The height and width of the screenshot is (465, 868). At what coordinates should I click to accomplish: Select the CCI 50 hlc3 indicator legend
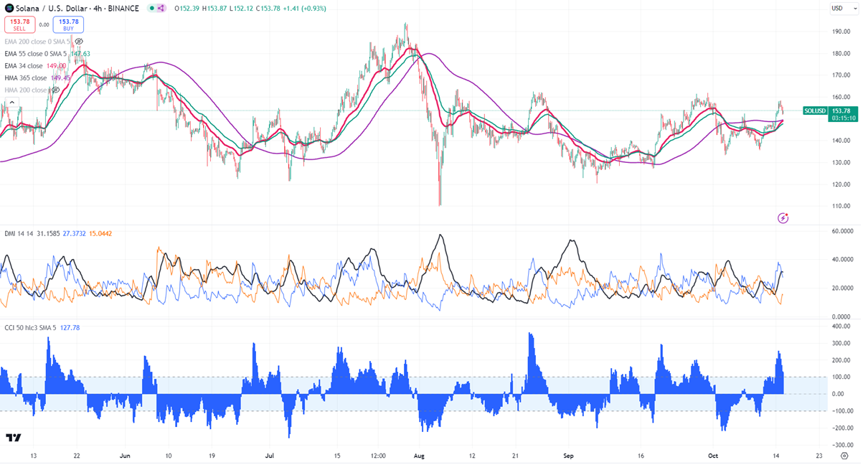coord(31,327)
